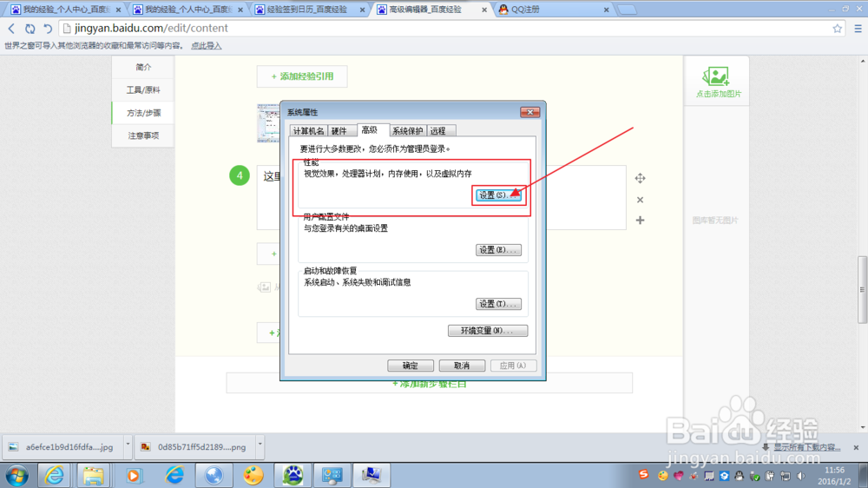868x488 pixels.
Task: Launch Internet Explorer beside the Start button
Action: (x=54, y=476)
